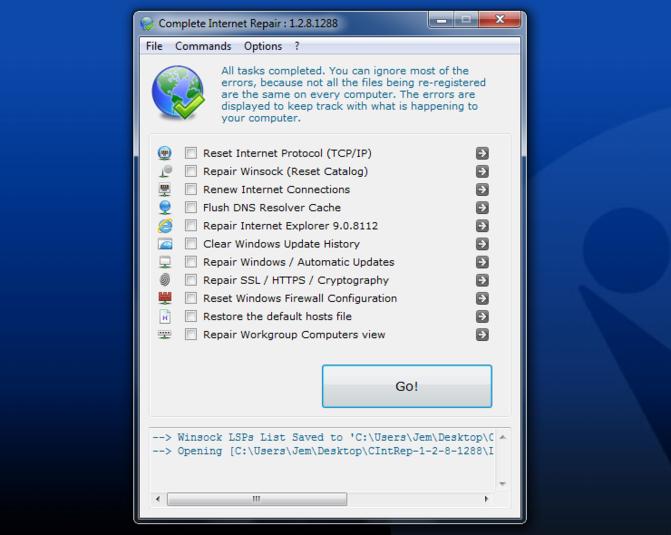This screenshot has width=671, height=535.
Task: Click the fingerprint icon beside Repair SSL / HTTPS
Action: pyautogui.click(x=165, y=280)
